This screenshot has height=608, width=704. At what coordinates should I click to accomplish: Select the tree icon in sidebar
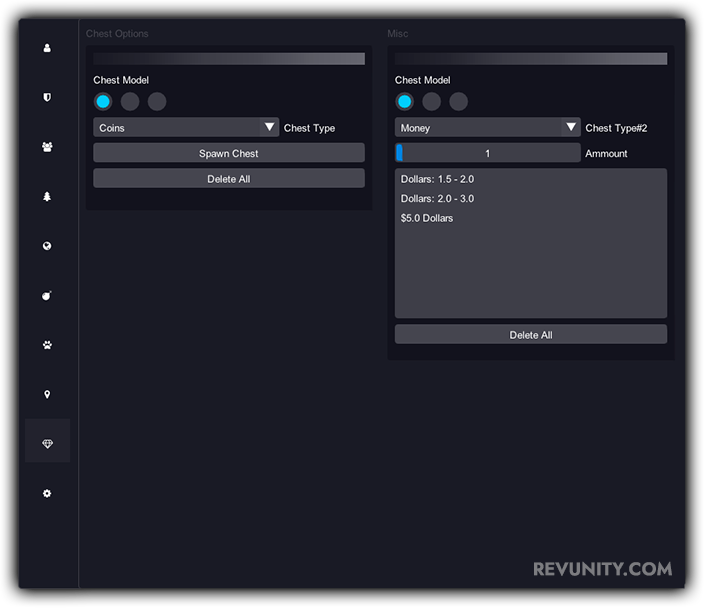click(47, 197)
